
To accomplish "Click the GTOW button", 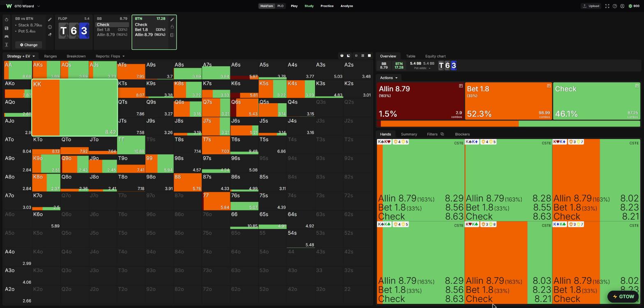I will coord(623,296).
